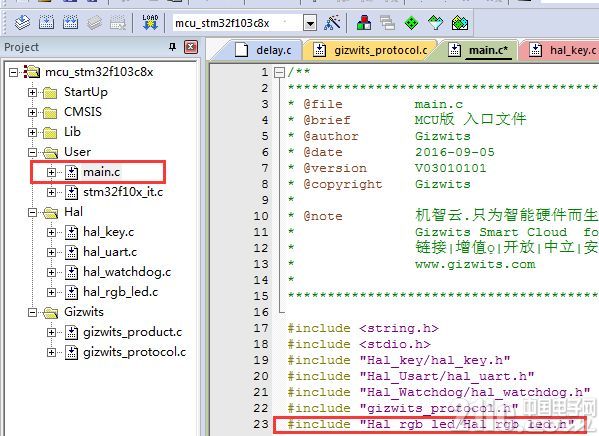Screen dimensions: 599x436
Task: Switch to the delay.c tab
Action: [x=263, y=50]
